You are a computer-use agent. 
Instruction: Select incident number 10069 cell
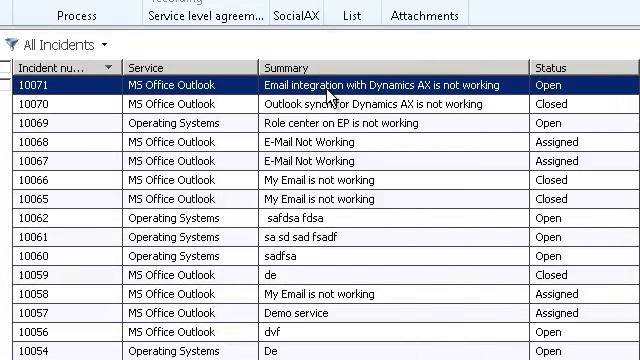coord(67,123)
